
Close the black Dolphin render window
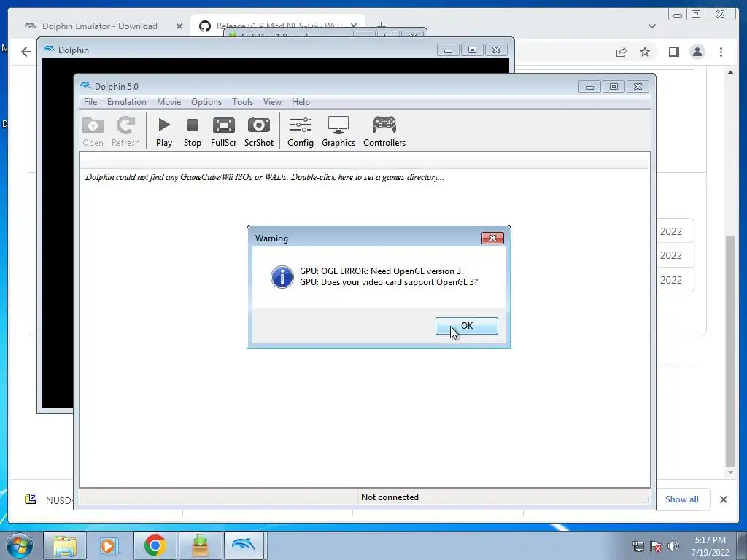coord(496,50)
